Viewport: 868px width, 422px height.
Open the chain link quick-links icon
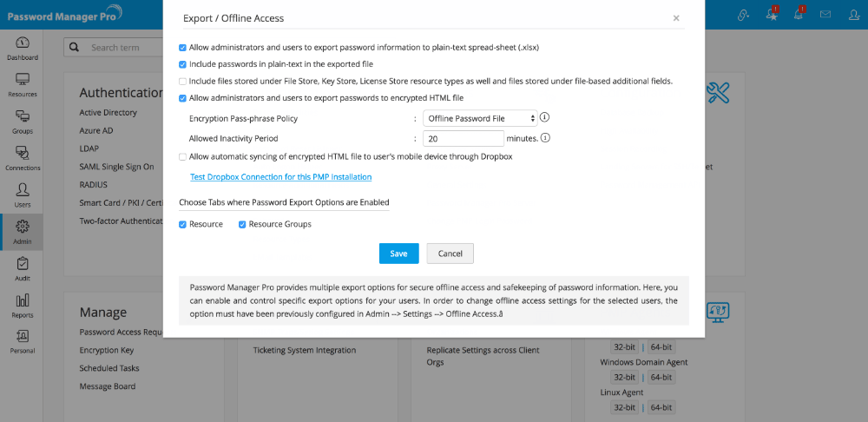tap(744, 15)
